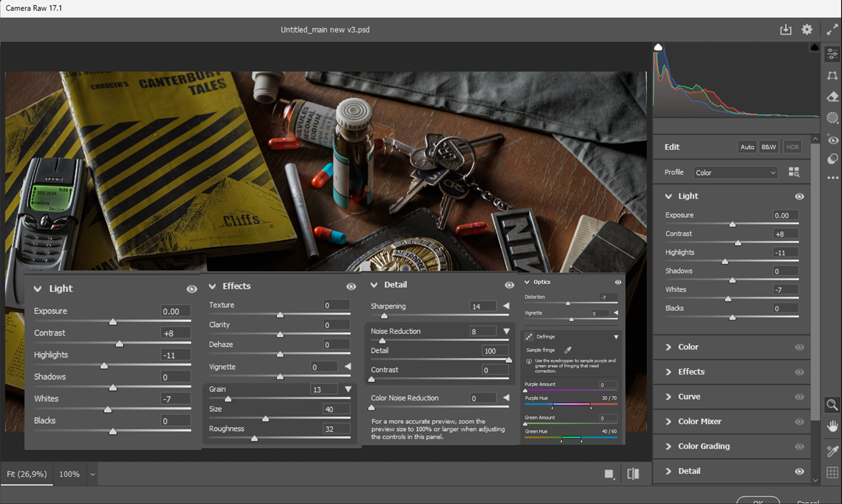Select the Red Eye removal tool
The width and height of the screenshot is (842, 504).
coord(832,138)
